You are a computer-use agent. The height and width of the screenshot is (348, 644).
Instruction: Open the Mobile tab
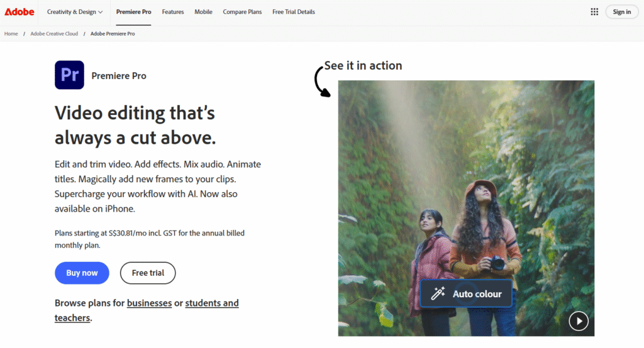pyautogui.click(x=203, y=12)
